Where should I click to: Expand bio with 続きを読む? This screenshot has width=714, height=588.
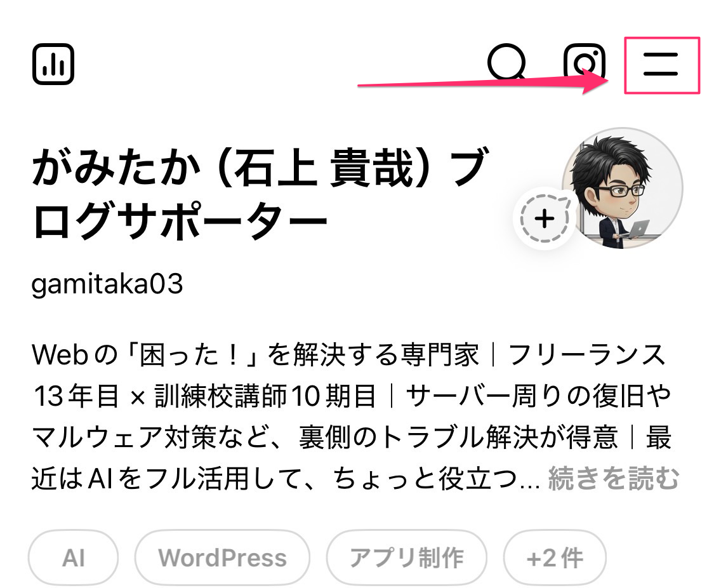point(613,479)
